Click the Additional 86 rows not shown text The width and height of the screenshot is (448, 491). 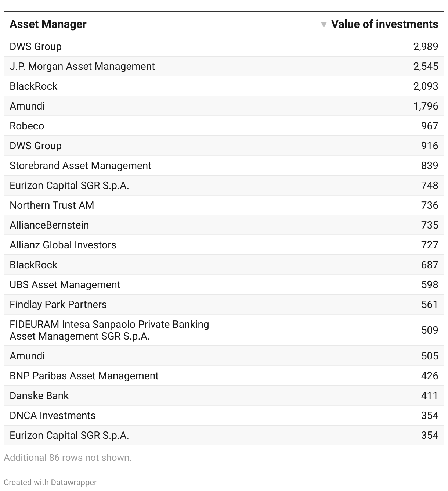pos(68,458)
